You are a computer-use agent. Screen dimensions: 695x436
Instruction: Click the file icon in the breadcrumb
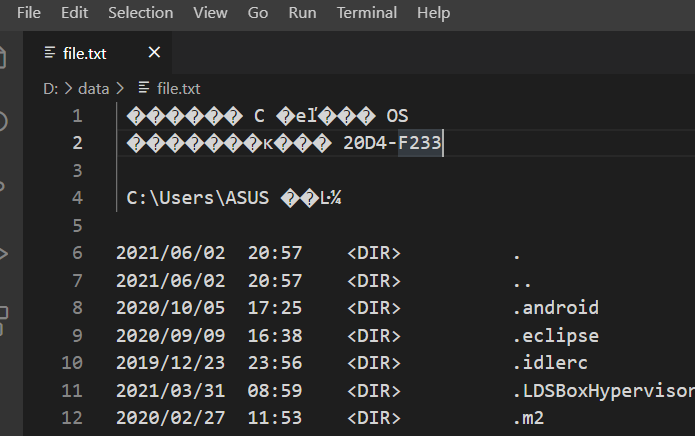[x=145, y=88]
